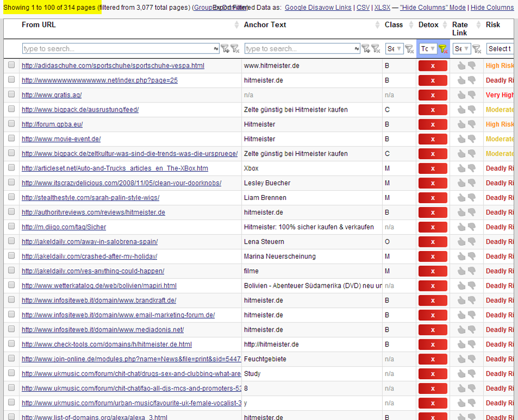Sort by Detox column header
This screenshot has height=420, width=518.
429,25
